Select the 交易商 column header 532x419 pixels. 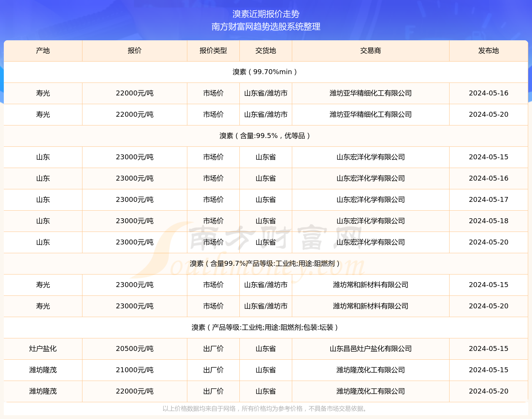370,51
